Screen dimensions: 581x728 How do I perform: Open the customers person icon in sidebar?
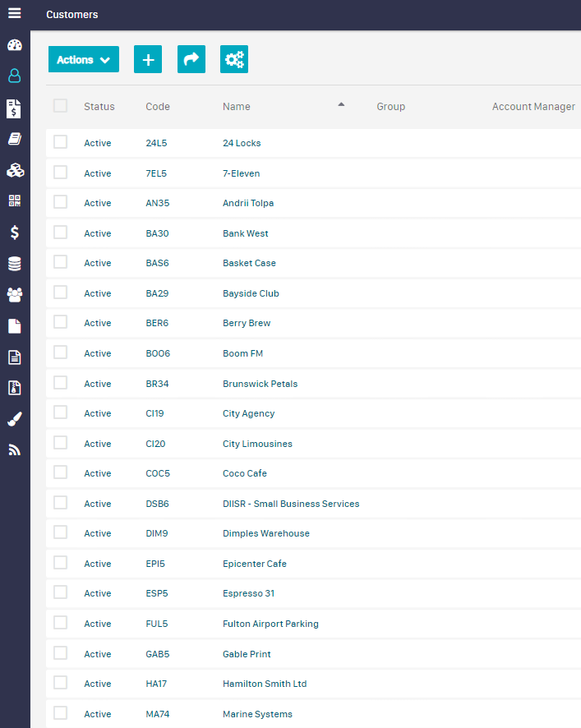tap(15, 76)
